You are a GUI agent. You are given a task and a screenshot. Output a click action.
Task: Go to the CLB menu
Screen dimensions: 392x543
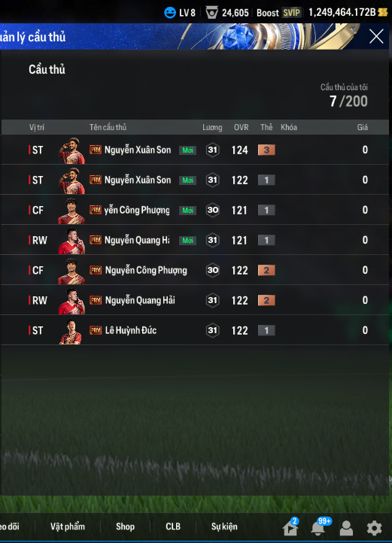[173, 526]
